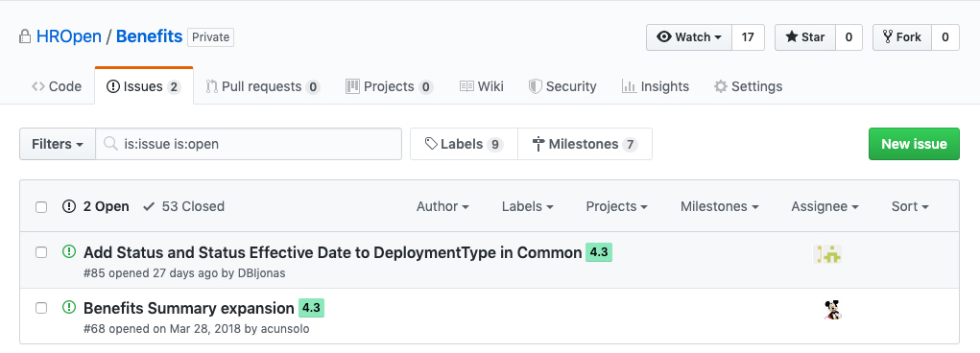This screenshot has width=980, height=353.
Task: Focus the issue search field
Action: pos(249,144)
